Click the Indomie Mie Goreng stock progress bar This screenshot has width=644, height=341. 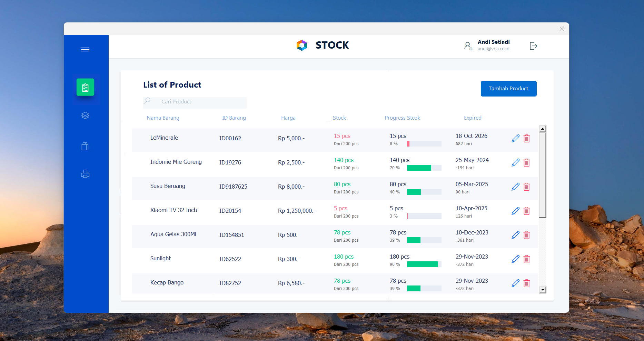click(424, 168)
